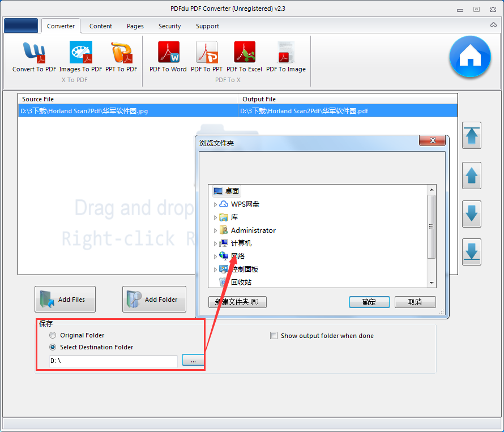Click the destination path field showing D:\
The width and height of the screenshot is (504, 432).
click(x=113, y=361)
